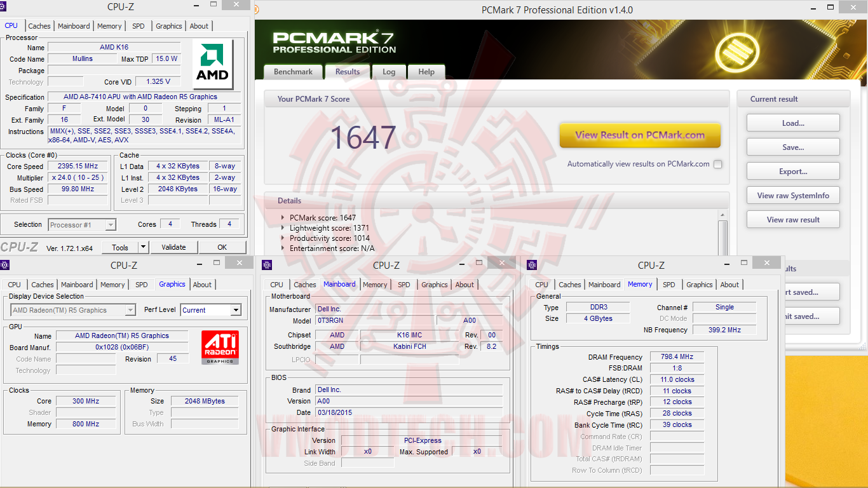
Task: Click the motherboard Model value 0T3RGN
Action: pyautogui.click(x=375, y=321)
